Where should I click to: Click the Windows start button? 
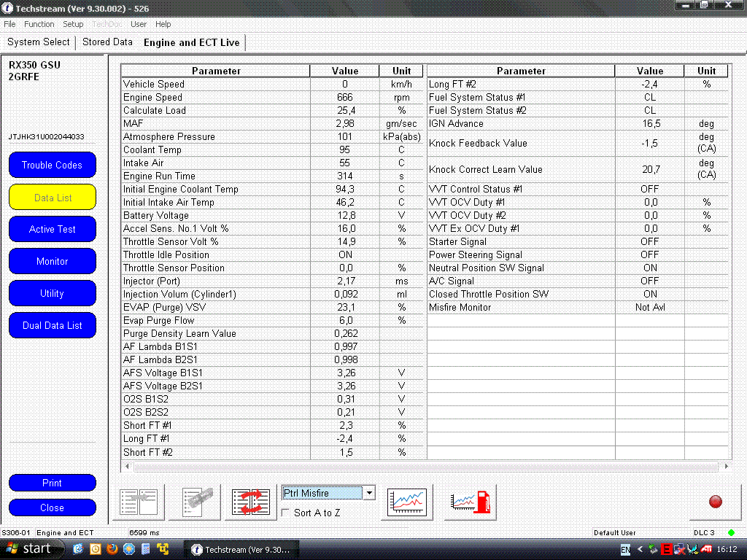pos(29,549)
